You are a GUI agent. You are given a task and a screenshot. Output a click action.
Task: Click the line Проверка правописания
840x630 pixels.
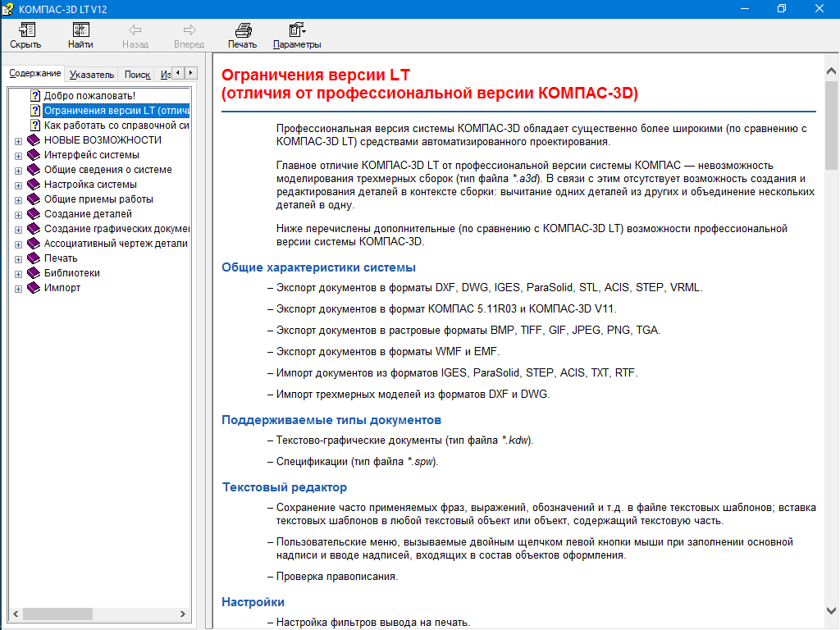(337, 577)
